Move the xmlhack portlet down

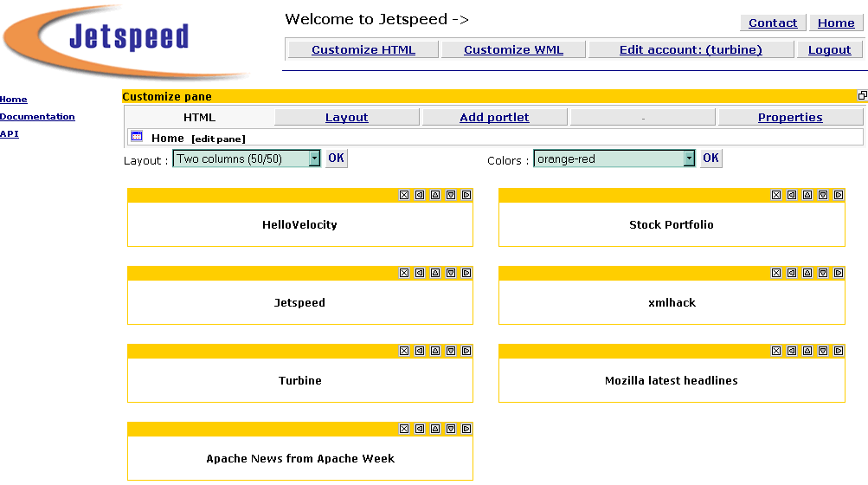[x=823, y=273]
